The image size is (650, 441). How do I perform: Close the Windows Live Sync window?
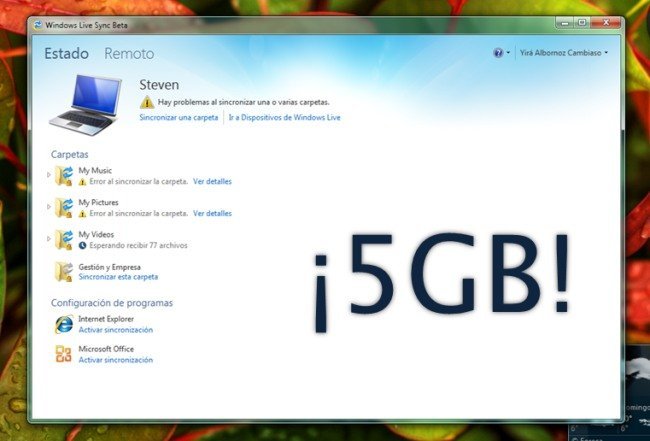click(606, 23)
